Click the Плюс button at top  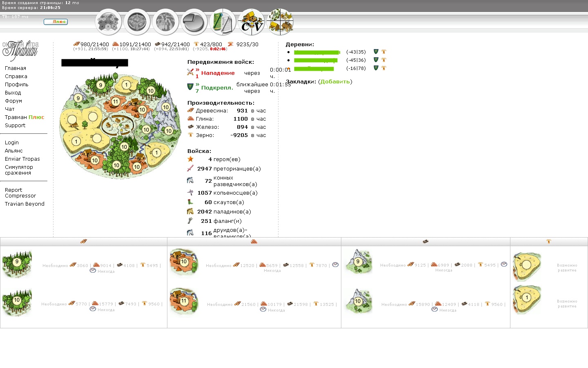[x=56, y=22]
